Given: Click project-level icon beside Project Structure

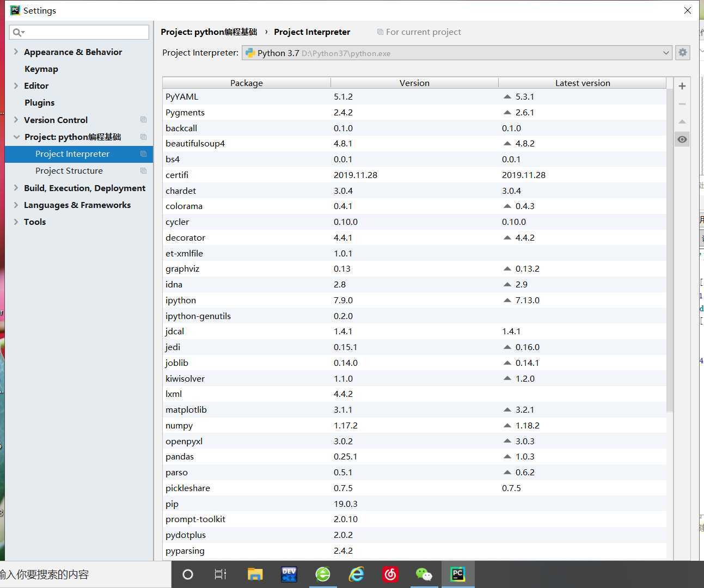Looking at the screenshot, I should [143, 171].
